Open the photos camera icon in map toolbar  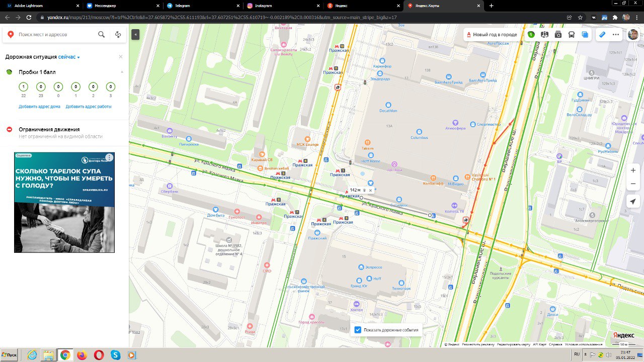[558, 35]
